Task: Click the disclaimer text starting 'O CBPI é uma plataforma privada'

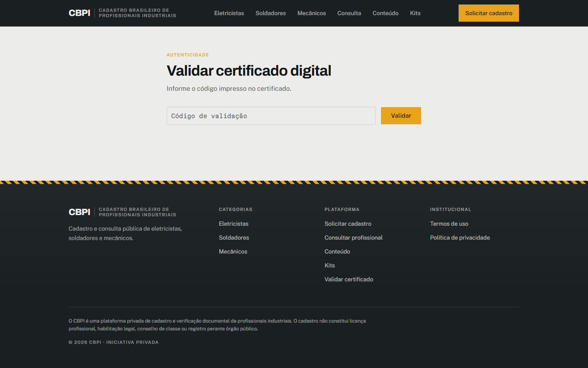Action: pyautogui.click(x=217, y=325)
